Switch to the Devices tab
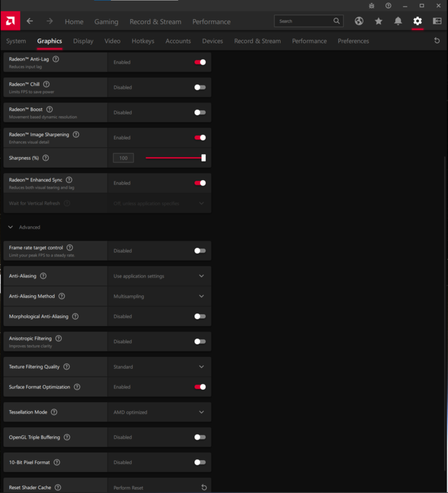Image resolution: width=448 pixels, height=493 pixels. click(212, 41)
